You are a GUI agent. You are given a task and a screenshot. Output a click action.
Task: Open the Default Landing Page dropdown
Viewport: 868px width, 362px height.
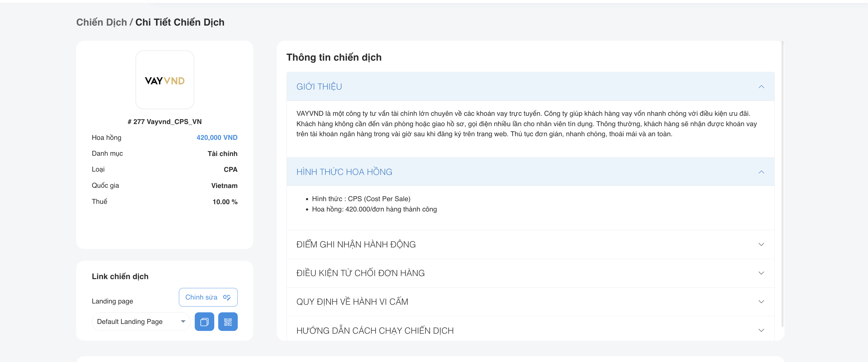coord(141,321)
